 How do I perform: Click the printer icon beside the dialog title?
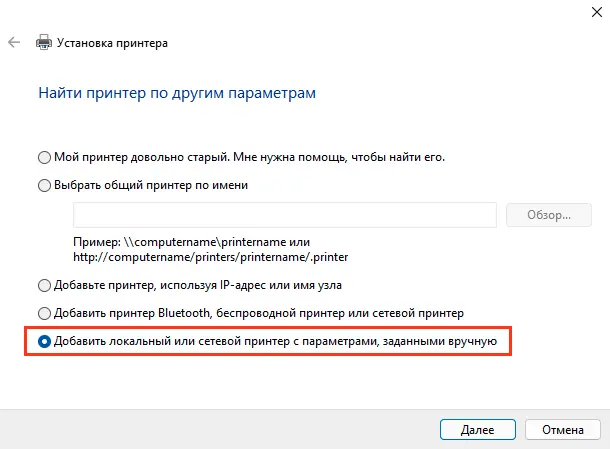44,42
